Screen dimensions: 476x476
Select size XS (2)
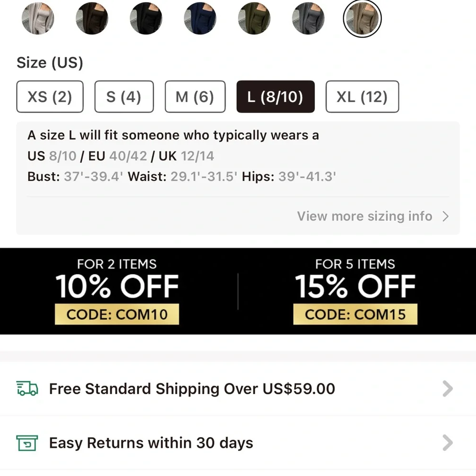(x=50, y=97)
